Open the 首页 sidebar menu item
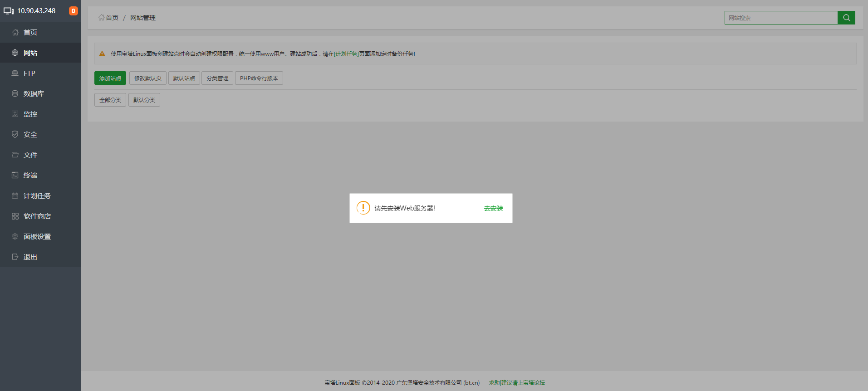Image resolution: width=868 pixels, height=391 pixels. 40,32
